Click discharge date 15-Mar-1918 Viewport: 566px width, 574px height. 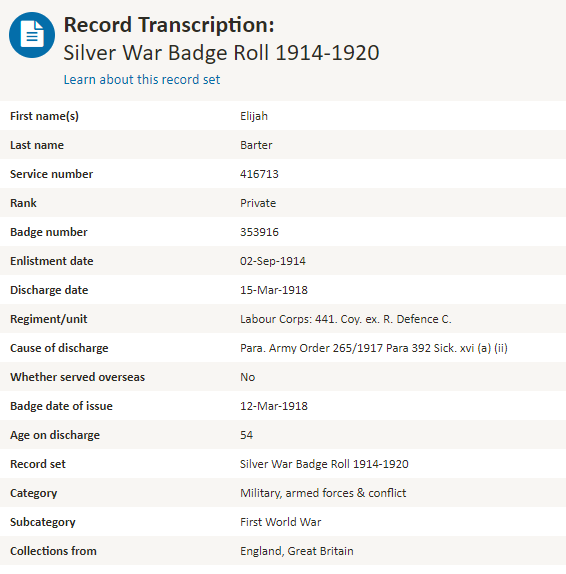274,290
